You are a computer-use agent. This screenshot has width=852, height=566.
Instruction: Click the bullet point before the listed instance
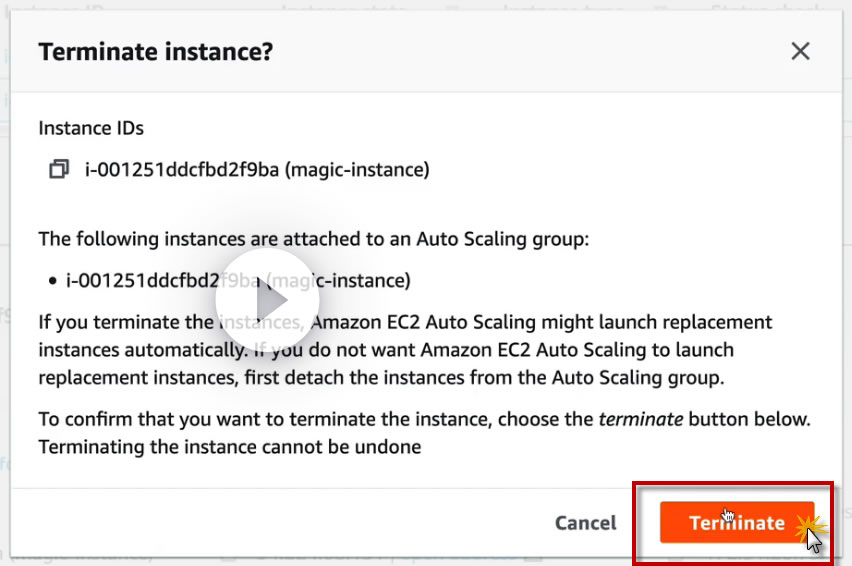click(x=52, y=282)
